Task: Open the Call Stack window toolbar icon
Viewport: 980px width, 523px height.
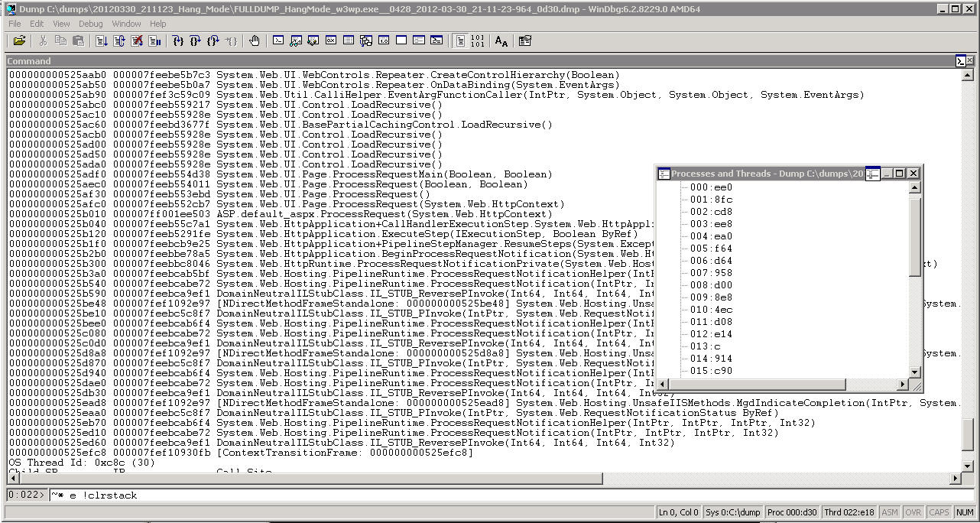Action: [366, 41]
